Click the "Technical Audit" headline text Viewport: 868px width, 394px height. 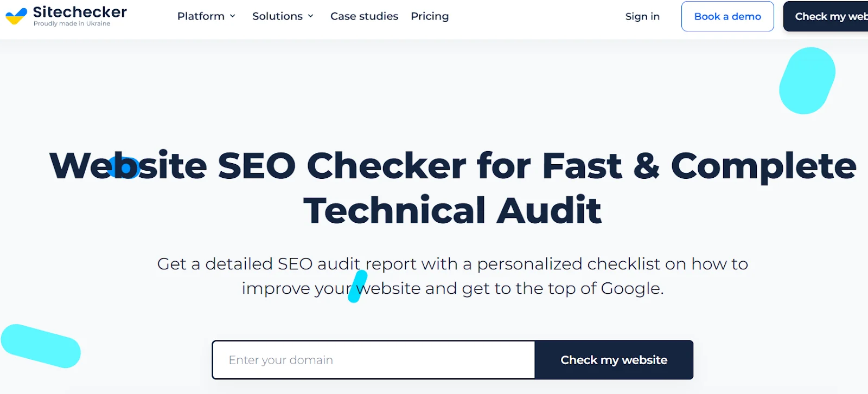452,210
